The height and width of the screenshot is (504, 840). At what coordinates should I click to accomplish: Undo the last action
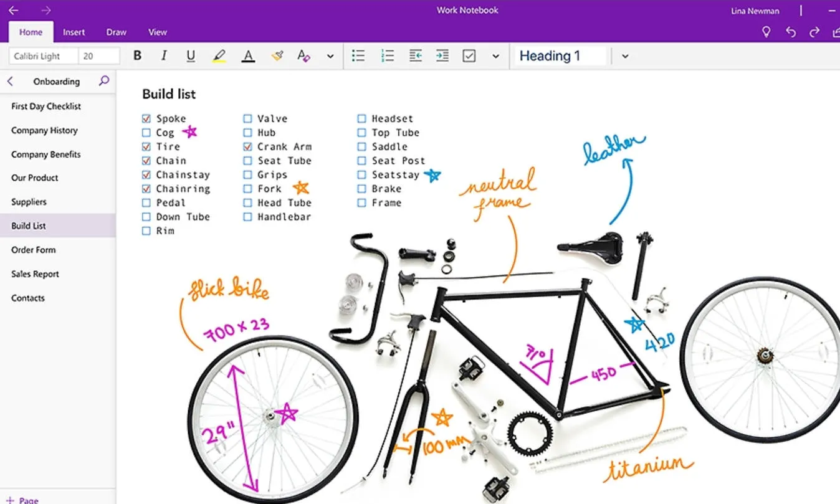(790, 32)
